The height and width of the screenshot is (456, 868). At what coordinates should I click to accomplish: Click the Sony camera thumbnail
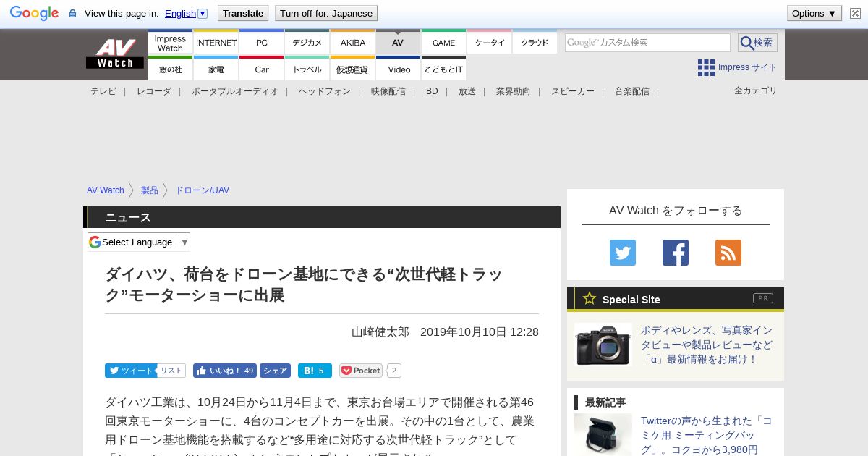click(603, 345)
